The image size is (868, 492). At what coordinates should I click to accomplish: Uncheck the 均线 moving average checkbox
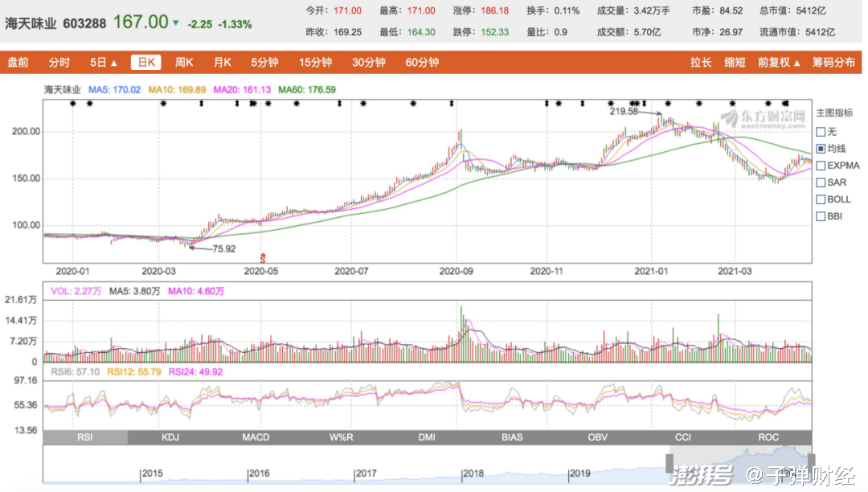click(821, 149)
